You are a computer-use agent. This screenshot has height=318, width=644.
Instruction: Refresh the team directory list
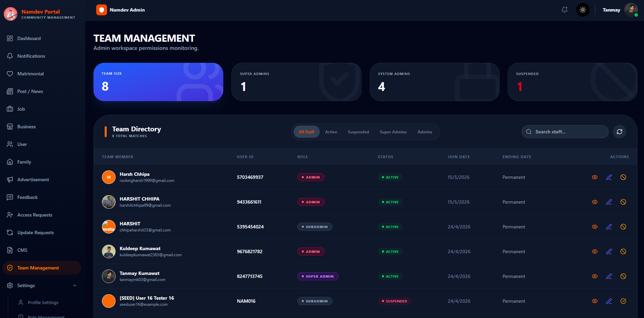click(620, 132)
